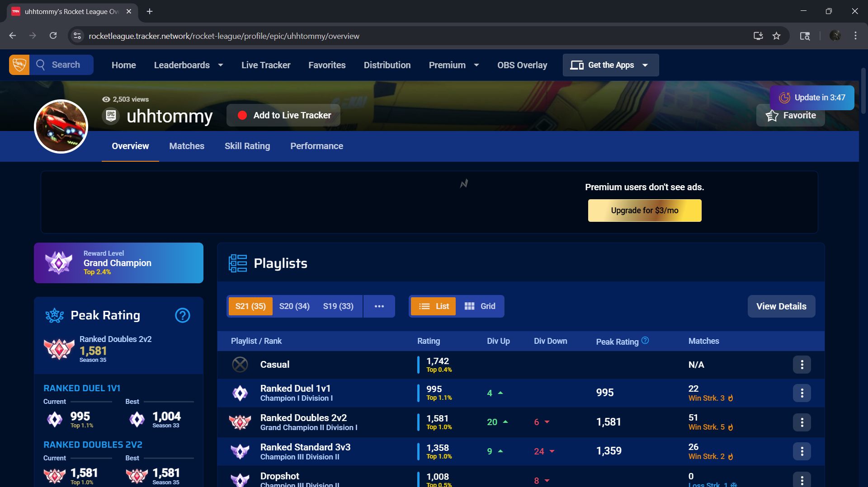Switch playlists to List view
The image size is (868, 487).
(433, 306)
